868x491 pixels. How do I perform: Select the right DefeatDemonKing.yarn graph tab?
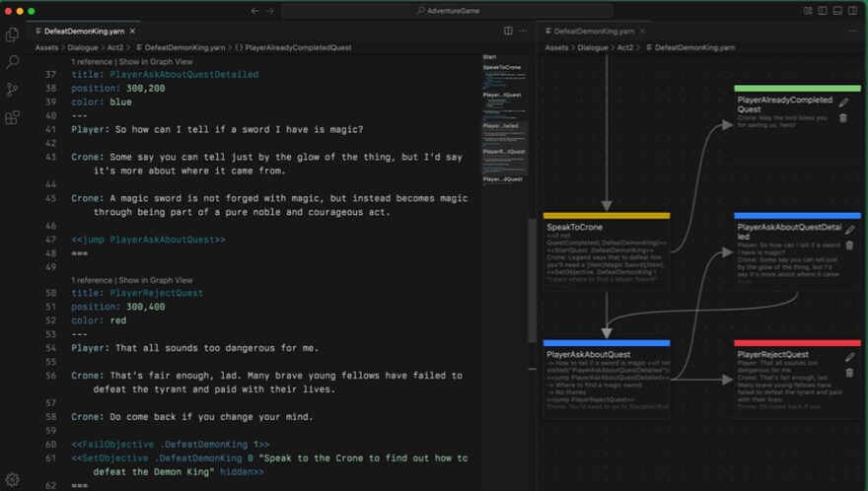(594, 31)
